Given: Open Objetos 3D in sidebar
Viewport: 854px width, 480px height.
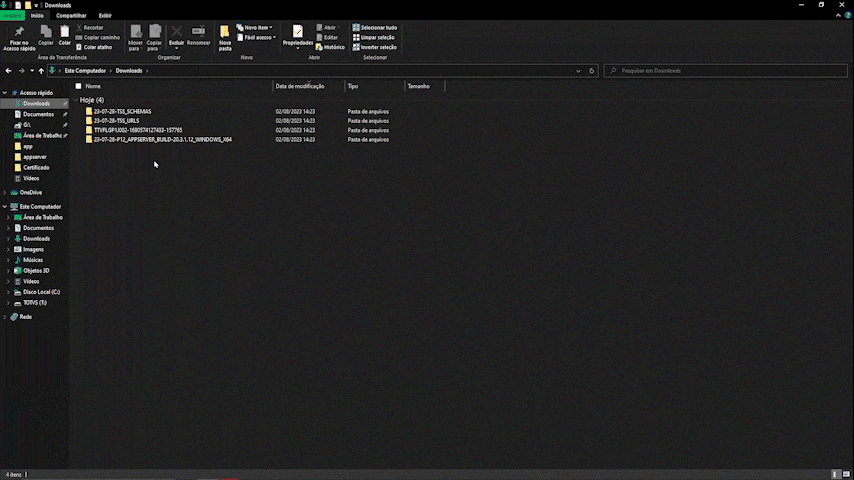Looking at the screenshot, I should 36,270.
